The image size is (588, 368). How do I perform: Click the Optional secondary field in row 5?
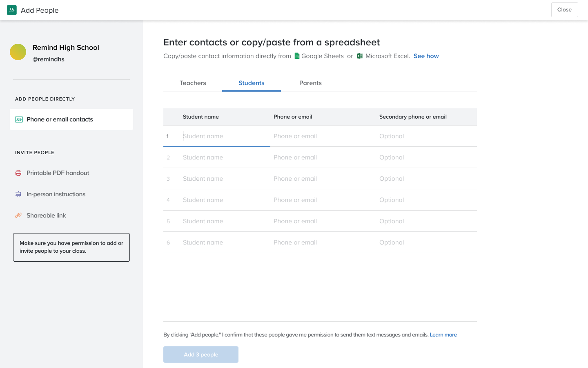(426, 221)
